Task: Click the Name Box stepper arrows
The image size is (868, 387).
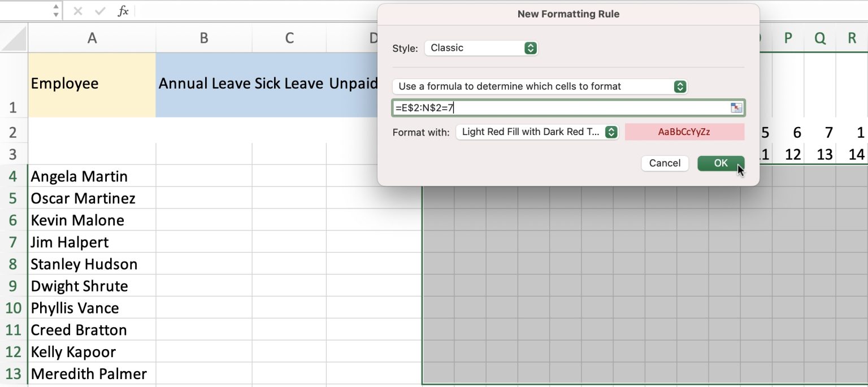Action: click(x=55, y=10)
